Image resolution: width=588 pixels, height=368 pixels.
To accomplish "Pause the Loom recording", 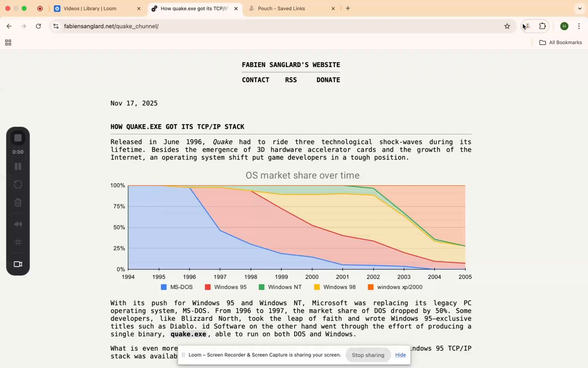I will coord(18,166).
